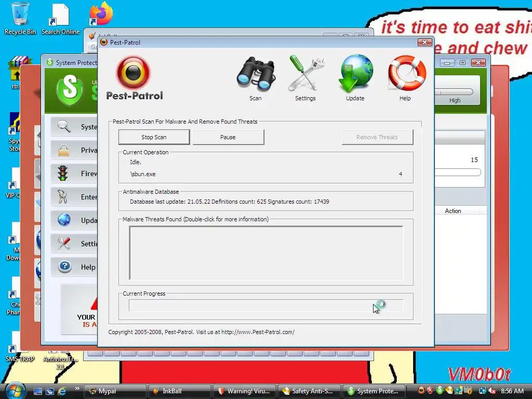Open Help using the lifebuoy icon
This screenshot has height=399, width=532.
coord(406,73)
